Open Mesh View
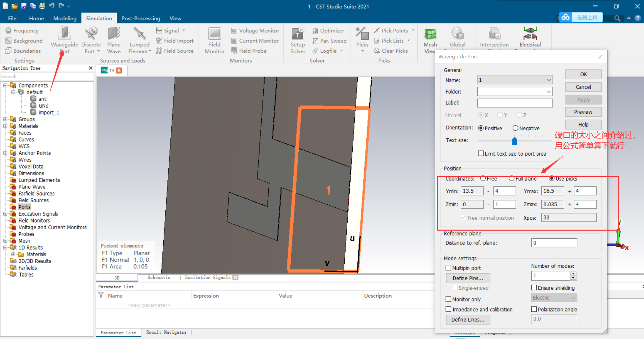This screenshot has height=339, width=644. tap(430, 40)
